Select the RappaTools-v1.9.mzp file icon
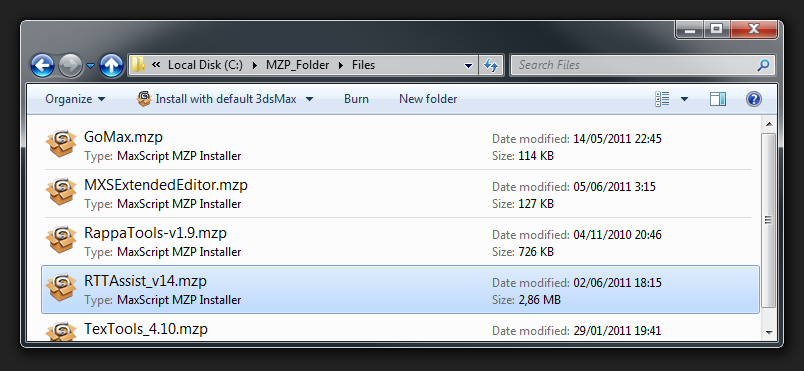 click(x=61, y=239)
